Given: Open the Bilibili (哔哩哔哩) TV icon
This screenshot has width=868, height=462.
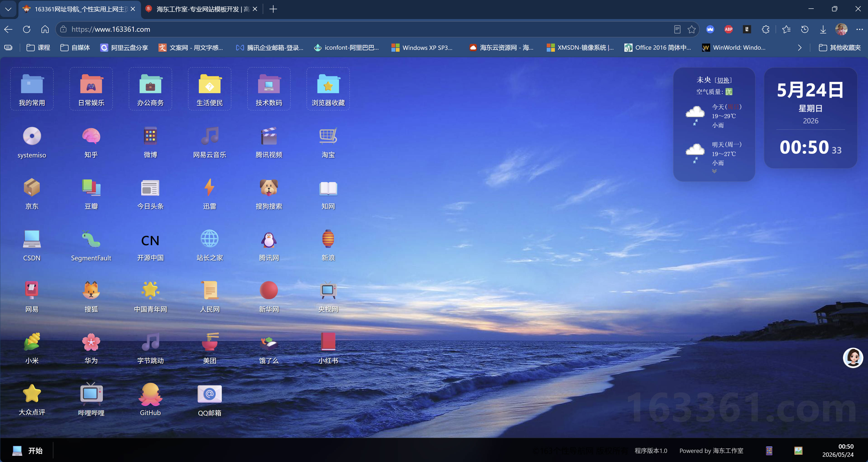Looking at the screenshot, I should (91, 393).
